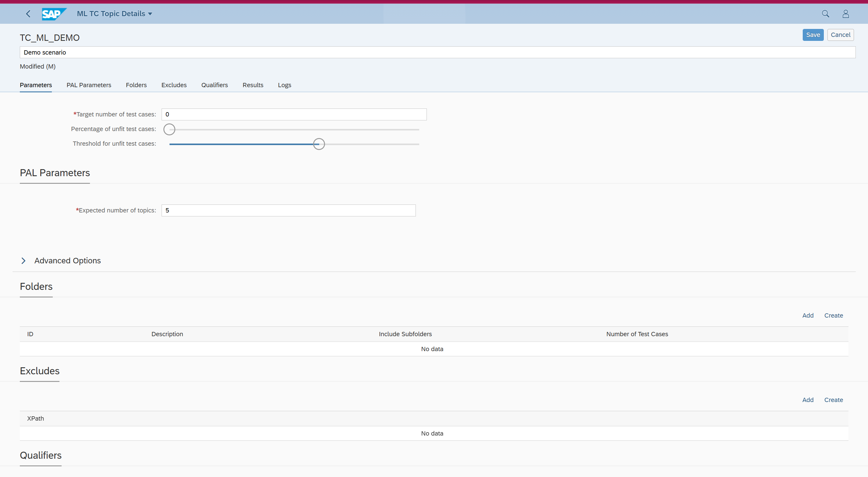
Task: Click No data row in Folders table
Action: 434,349
